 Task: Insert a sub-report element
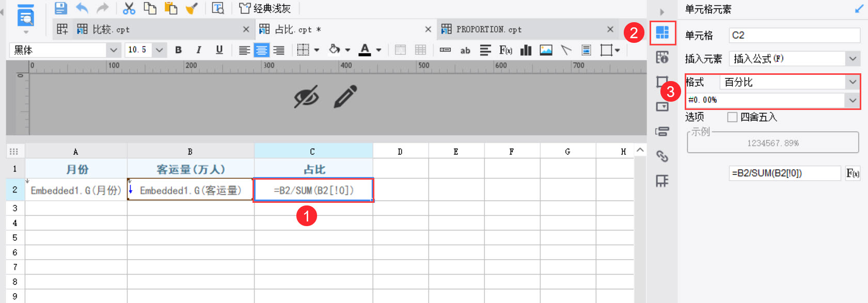(587, 50)
